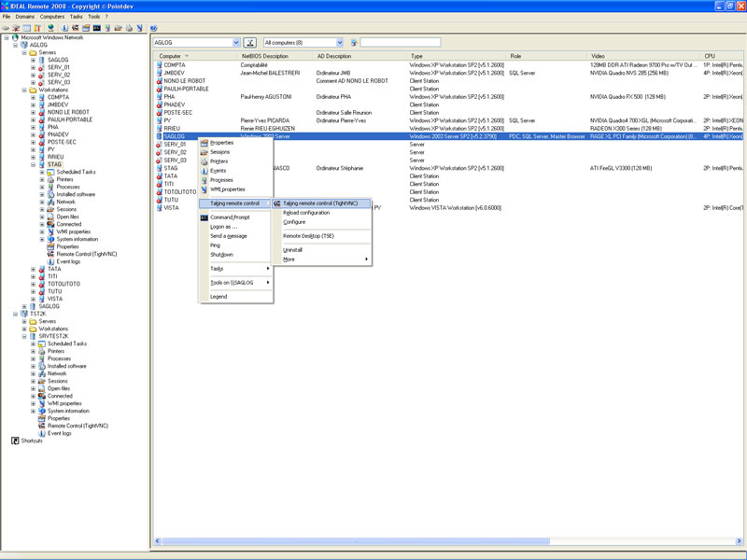747x560 pixels.
Task: Click the Shortcuts icon in the tree
Action: [15, 441]
